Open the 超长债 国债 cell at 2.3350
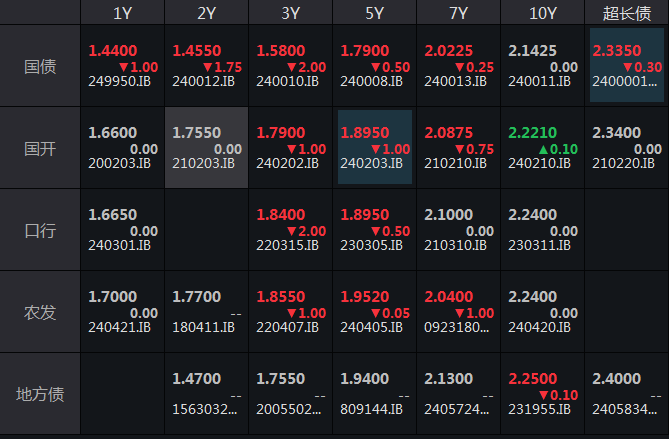669x439 pixels. click(x=626, y=66)
